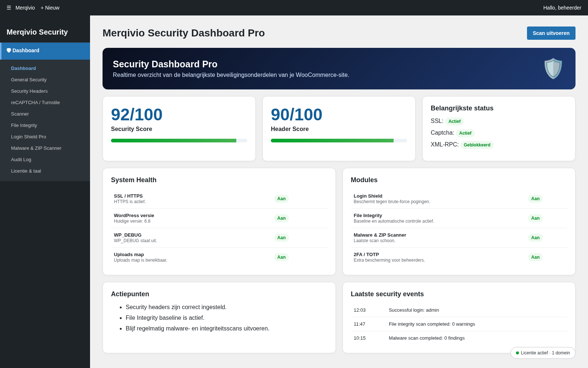Open File Integrity page

click(24, 125)
